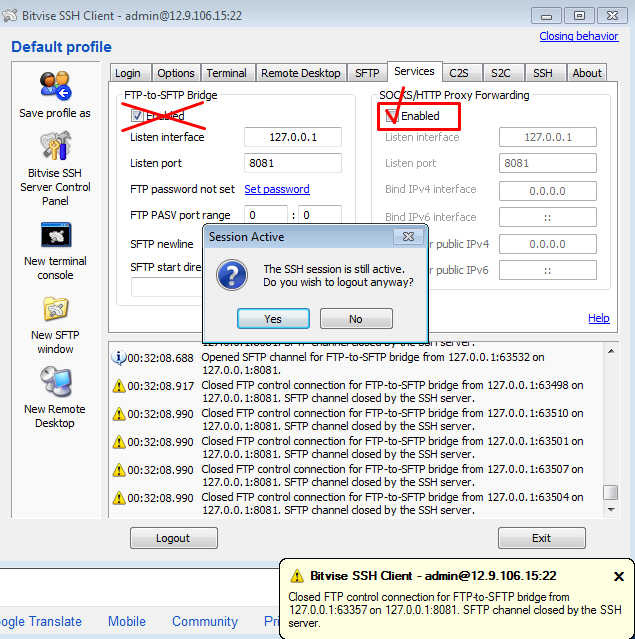
Task: Click the Logout button
Action: point(174,538)
